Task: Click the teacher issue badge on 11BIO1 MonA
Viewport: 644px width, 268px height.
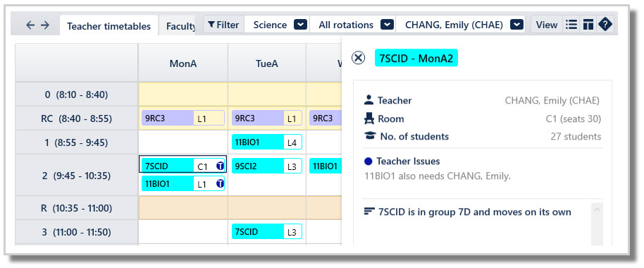Action: coord(220,184)
